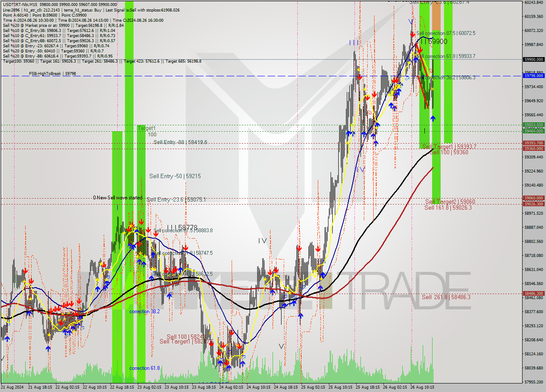Select the Sell correction 38.2 | 59806.3 label

pos(446,78)
